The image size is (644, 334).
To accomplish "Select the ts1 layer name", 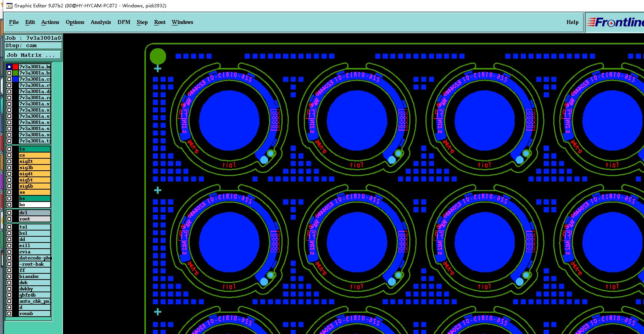I will [35, 227].
